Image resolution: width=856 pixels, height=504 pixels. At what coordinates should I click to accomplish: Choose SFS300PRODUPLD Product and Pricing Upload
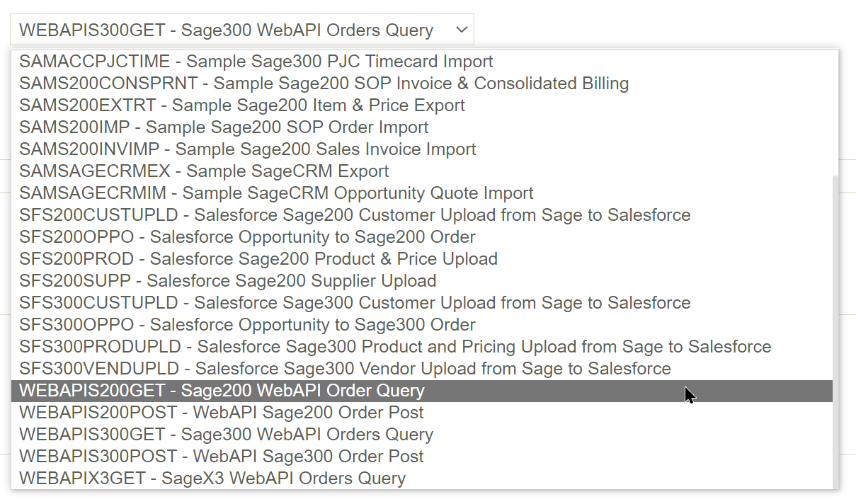pos(395,347)
